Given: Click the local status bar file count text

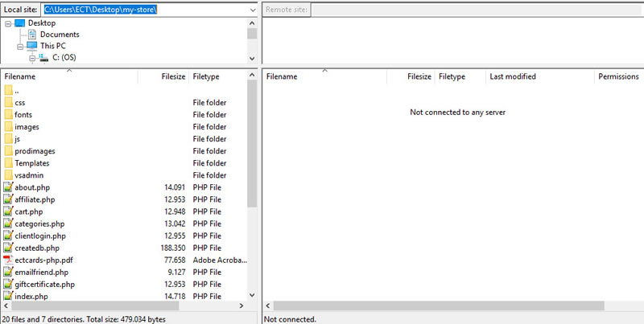Looking at the screenshot, I should tap(84, 319).
